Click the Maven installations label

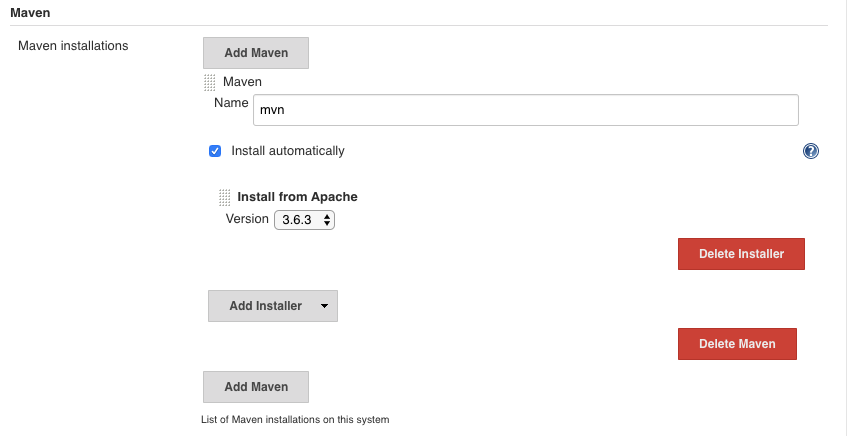[x=73, y=46]
